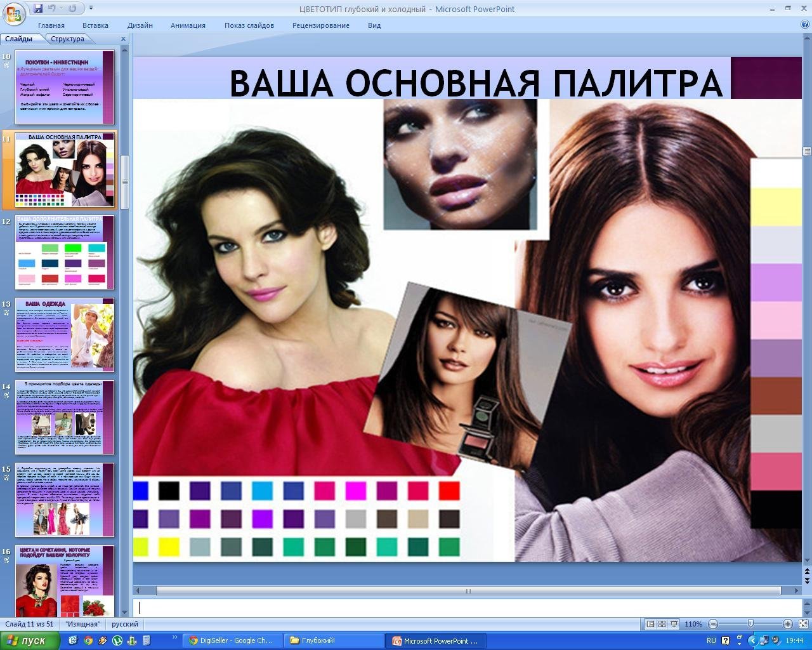The height and width of the screenshot is (650, 812).
Task: Click the Undo arrow icon
Action: coord(51,8)
